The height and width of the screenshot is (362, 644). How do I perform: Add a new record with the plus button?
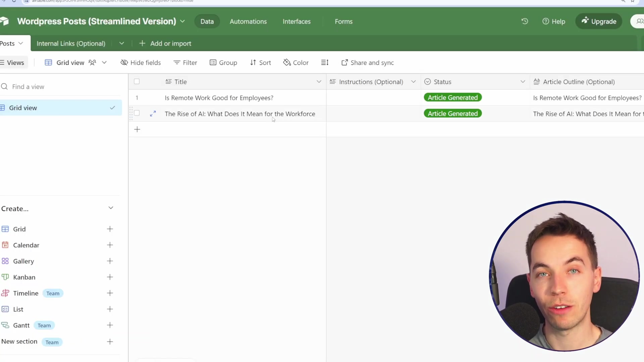137,129
